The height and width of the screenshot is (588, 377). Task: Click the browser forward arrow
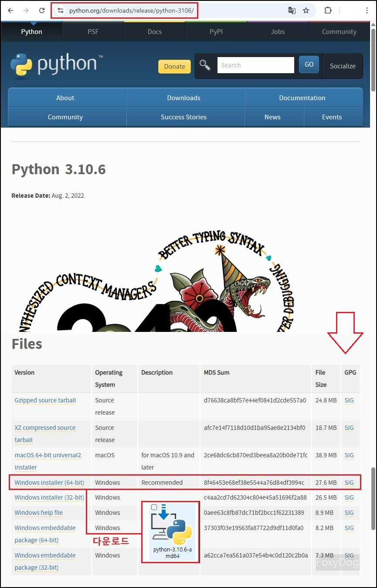point(26,10)
